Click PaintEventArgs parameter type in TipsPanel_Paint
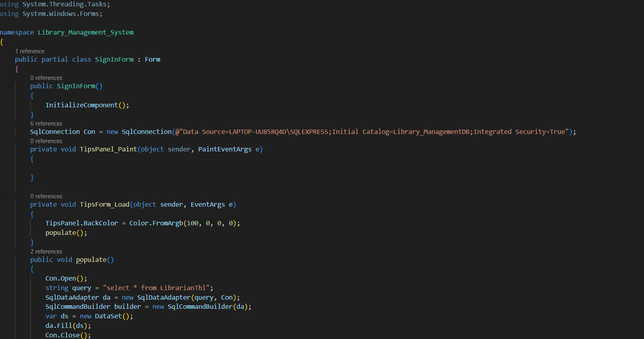 [225, 149]
